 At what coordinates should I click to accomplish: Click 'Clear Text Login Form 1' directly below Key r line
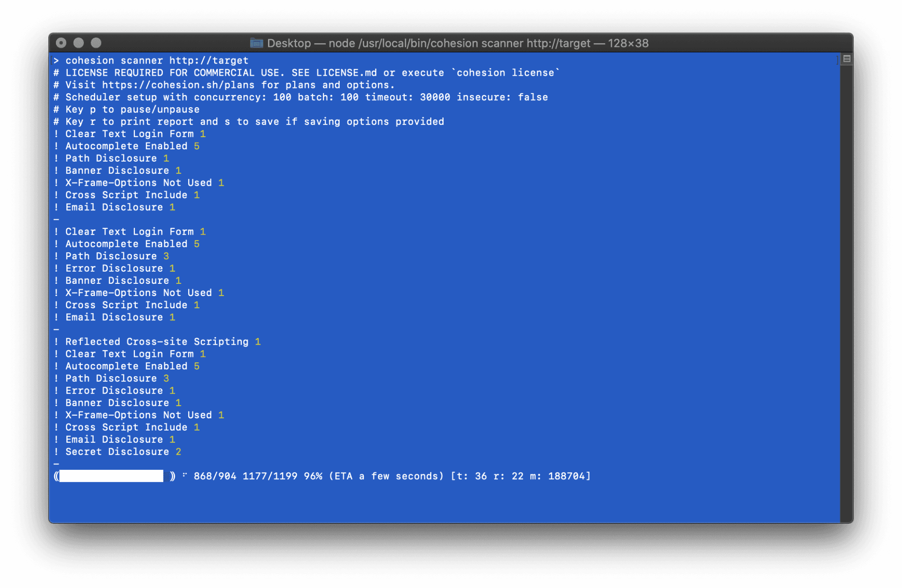tap(130, 134)
